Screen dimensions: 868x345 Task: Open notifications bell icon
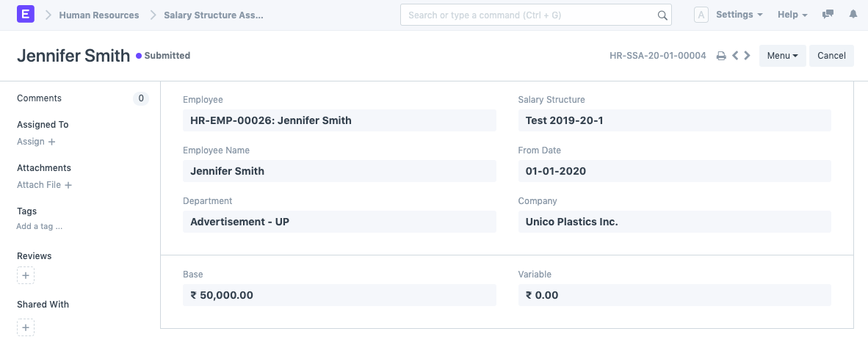point(853,15)
